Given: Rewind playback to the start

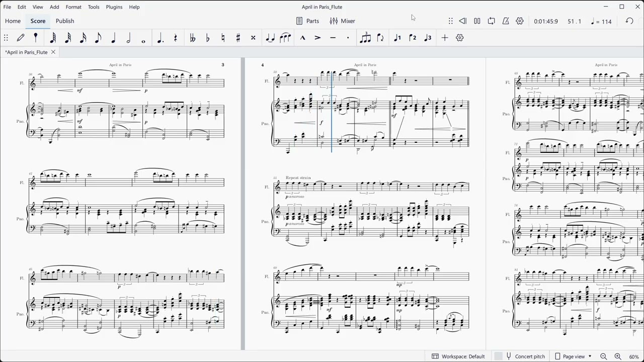Looking at the screenshot, I should point(463,21).
